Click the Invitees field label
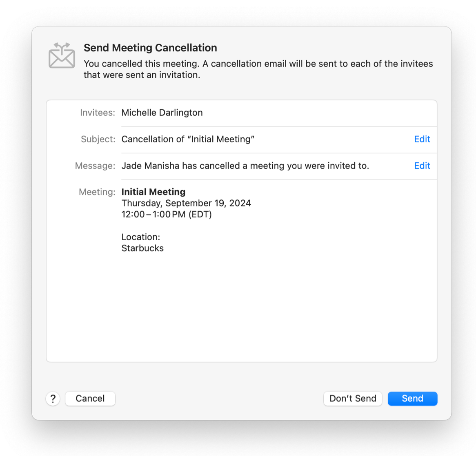The height and width of the screenshot is (456, 476). (98, 113)
